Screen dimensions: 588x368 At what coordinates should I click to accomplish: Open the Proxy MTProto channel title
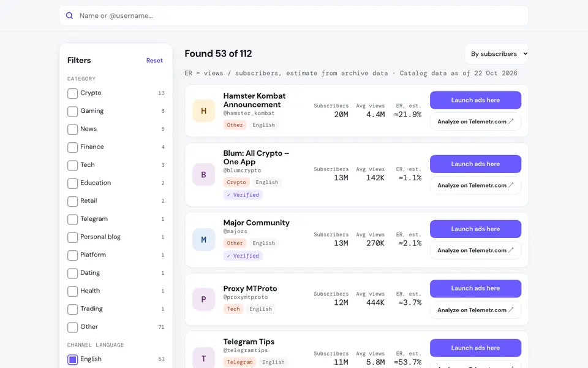[250, 288]
